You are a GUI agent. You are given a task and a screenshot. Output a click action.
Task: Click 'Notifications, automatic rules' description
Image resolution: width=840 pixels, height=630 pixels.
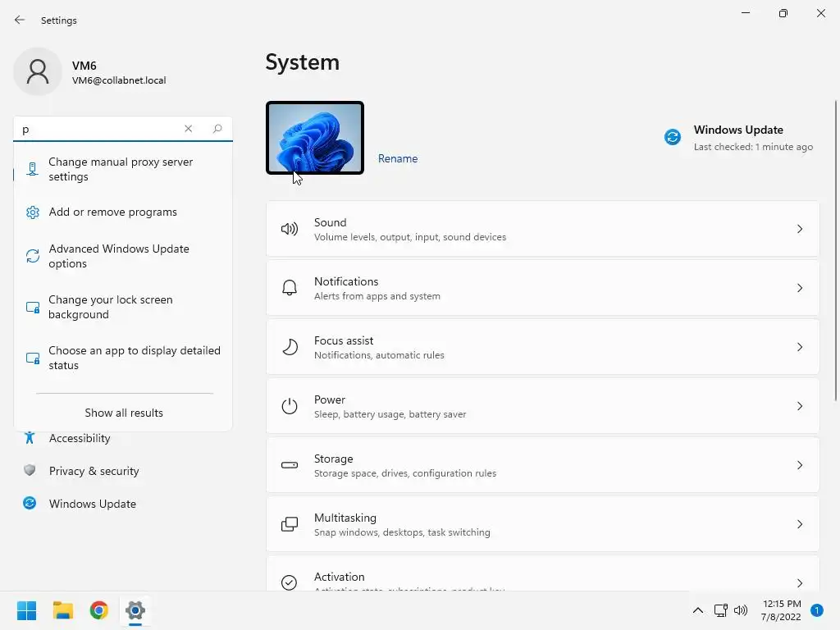(x=379, y=355)
